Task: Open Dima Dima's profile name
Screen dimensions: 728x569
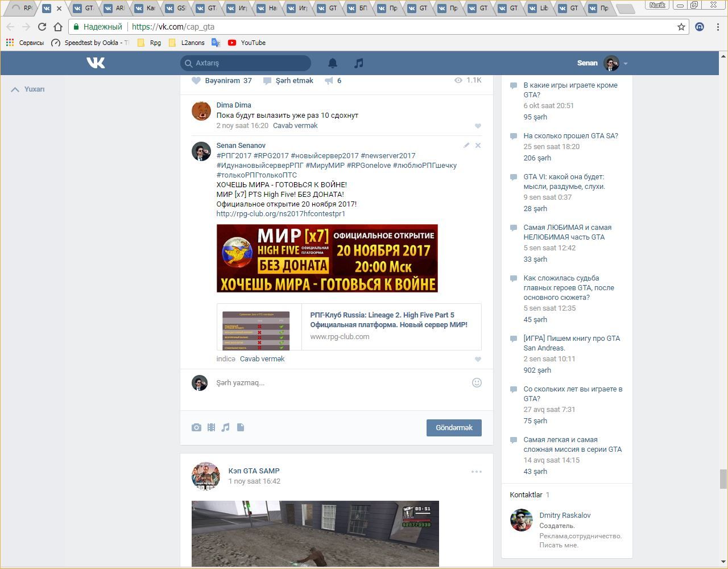Action: 234,105
